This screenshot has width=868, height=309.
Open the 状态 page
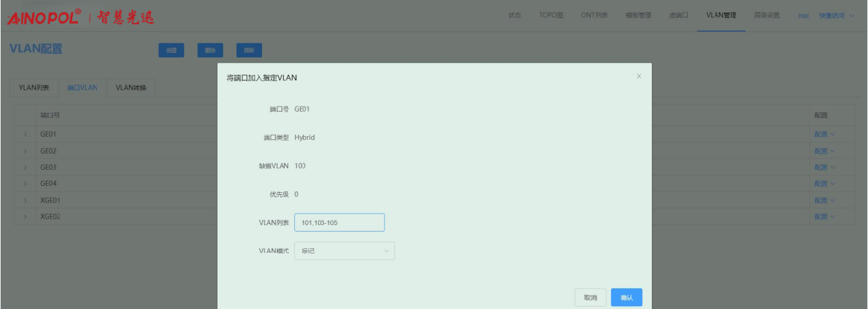pyautogui.click(x=514, y=15)
